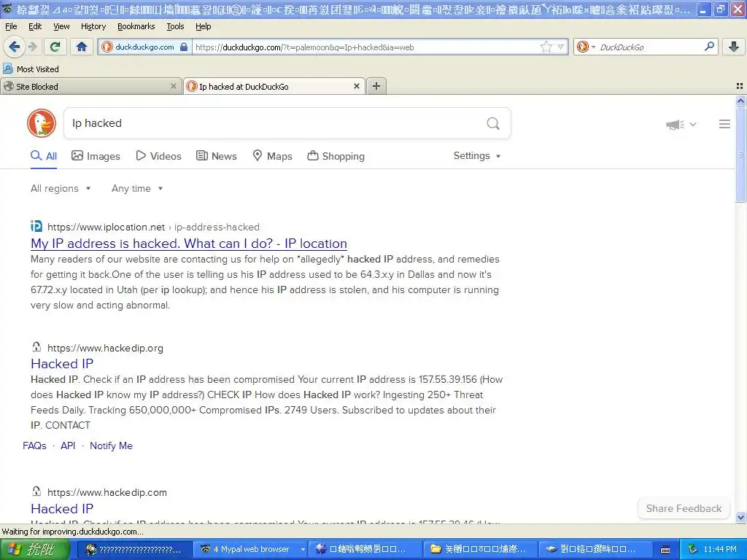Open the question-marks titled taskbar item

(134, 549)
